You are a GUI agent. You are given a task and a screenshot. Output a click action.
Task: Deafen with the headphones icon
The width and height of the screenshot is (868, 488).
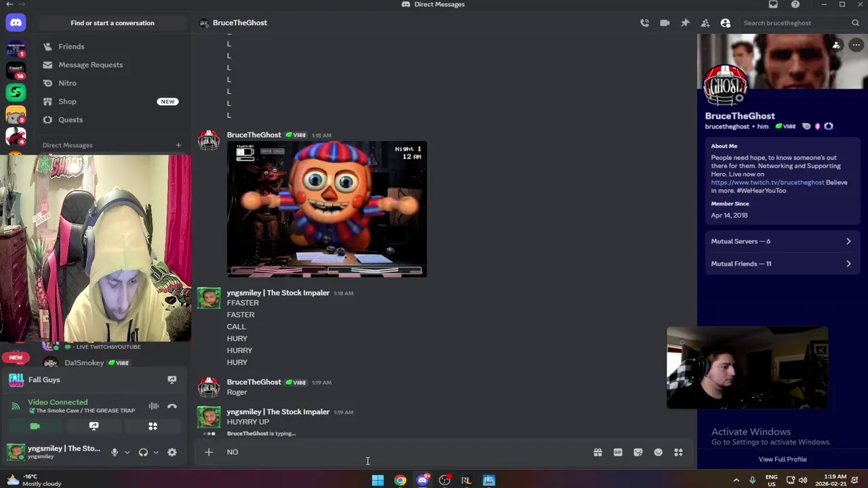[143, 452]
